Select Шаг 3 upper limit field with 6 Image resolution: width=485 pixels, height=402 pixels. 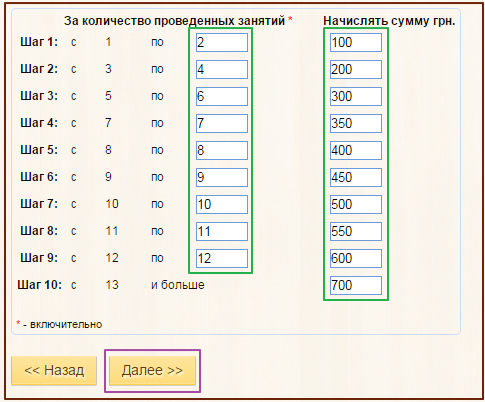point(222,96)
